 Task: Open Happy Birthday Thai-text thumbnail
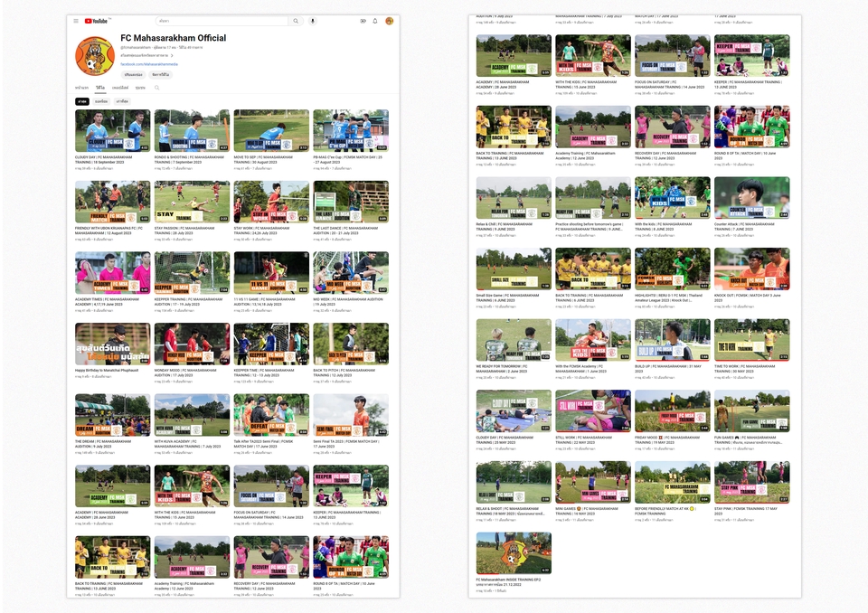pyautogui.click(x=113, y=344)
